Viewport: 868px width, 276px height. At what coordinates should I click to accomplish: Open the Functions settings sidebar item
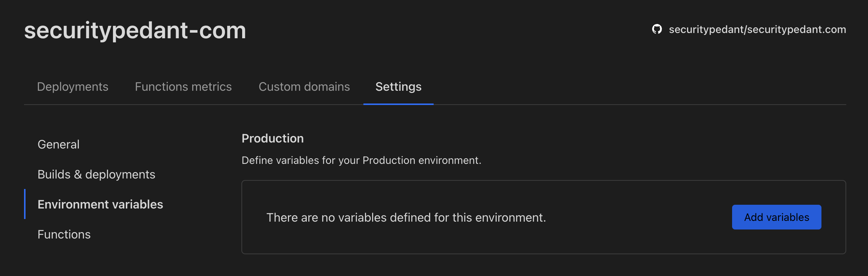click(x=64, y=234)
